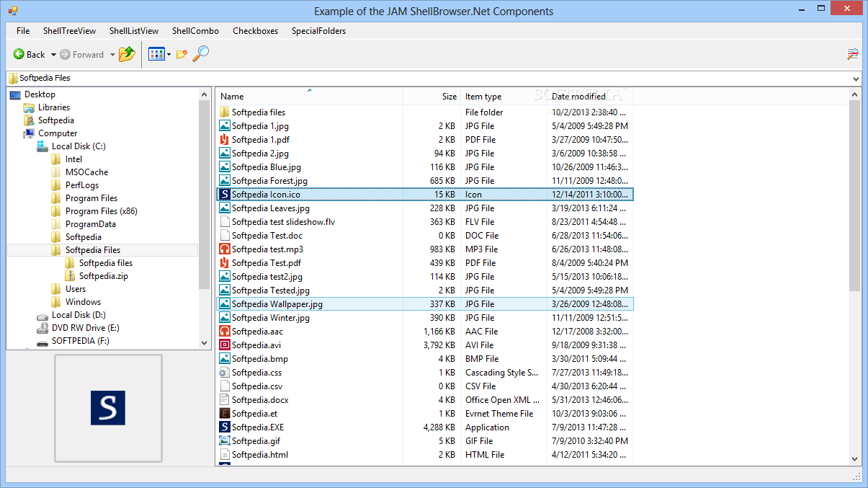This screenshot has width=868, height=488.
Task: Open the view mode dropdown arrow
Action: 169,55
